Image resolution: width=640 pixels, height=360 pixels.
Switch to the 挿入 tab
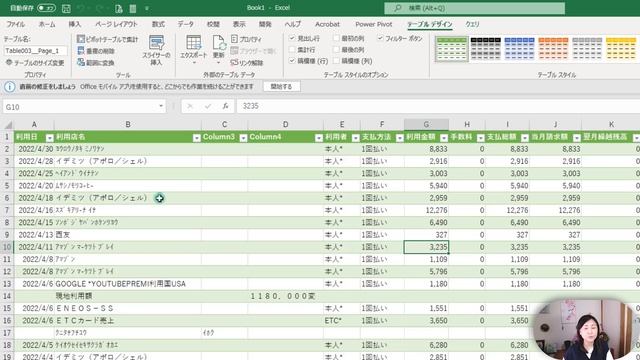click(74, 24)
